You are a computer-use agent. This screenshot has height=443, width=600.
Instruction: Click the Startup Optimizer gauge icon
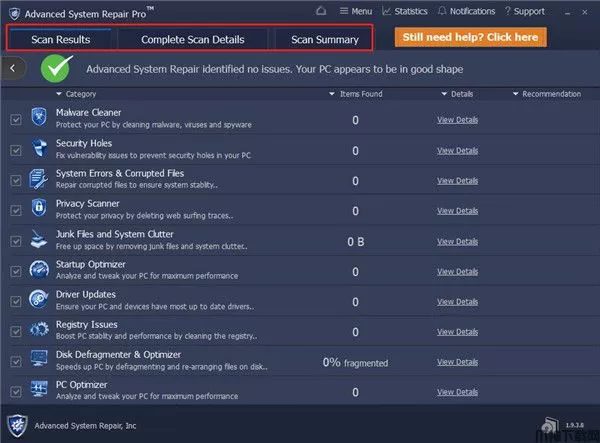click(39, 269)
